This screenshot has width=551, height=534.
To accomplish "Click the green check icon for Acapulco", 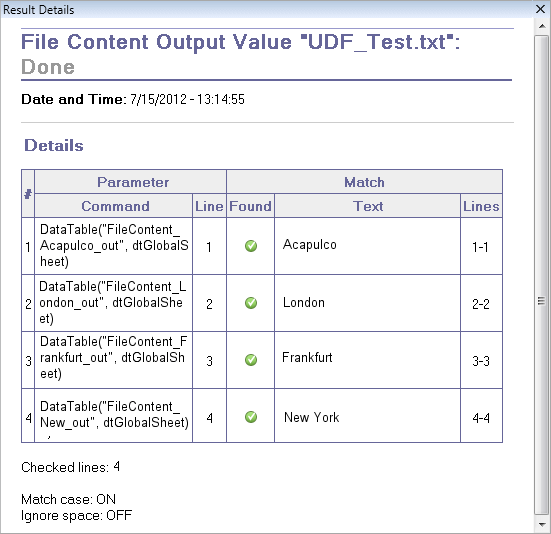I will [x=251, y=246].
